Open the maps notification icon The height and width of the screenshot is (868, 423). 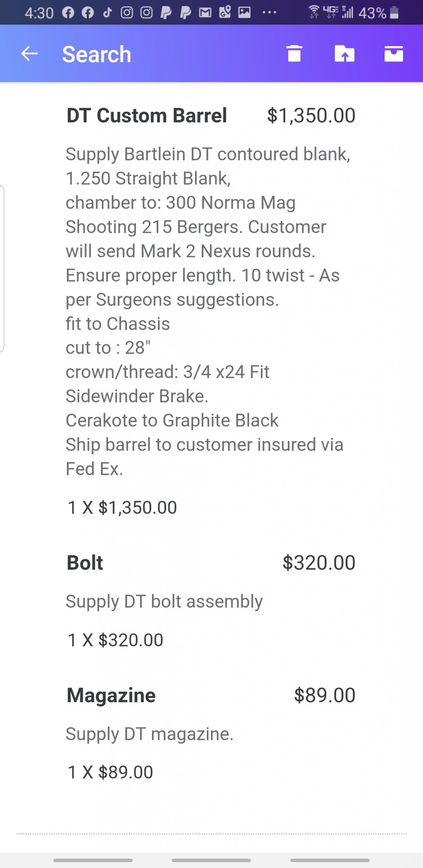tap(225, 13)
